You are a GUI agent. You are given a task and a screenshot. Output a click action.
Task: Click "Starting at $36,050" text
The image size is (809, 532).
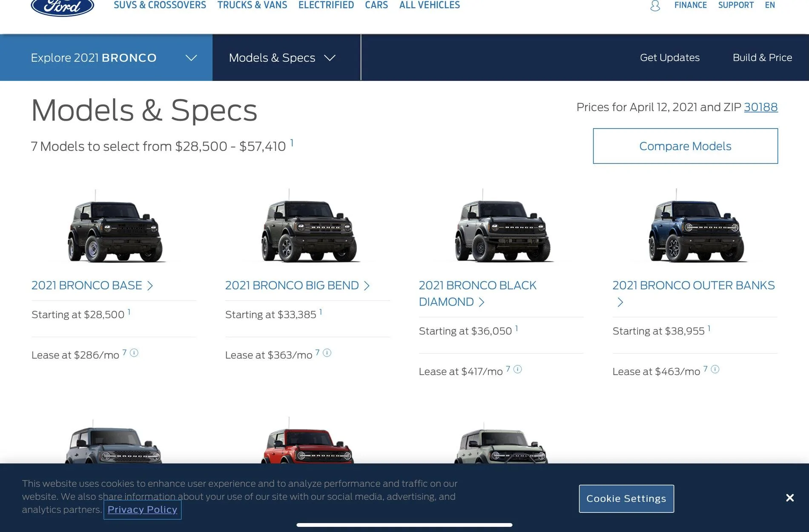pos(465,331)
